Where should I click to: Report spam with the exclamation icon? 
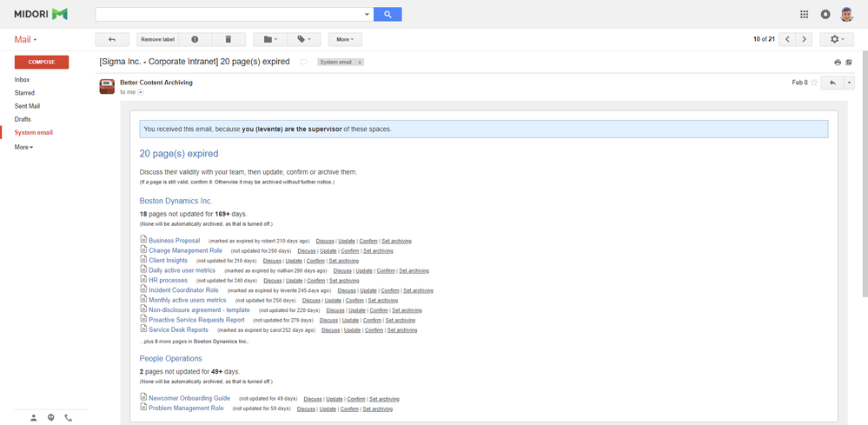click(195, 39)
